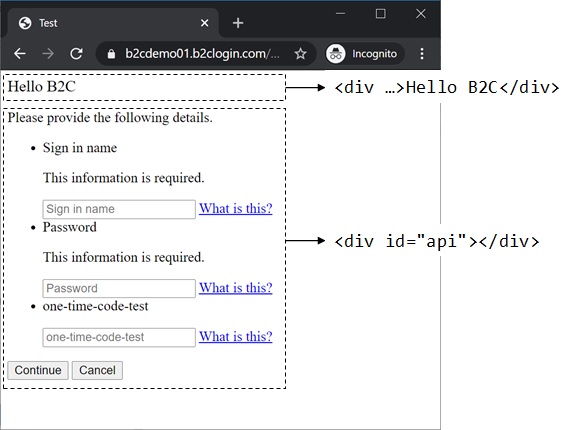Screen dimensions: 576x430
Task: Open What is this? beside Password
Action: click(236, 288)
